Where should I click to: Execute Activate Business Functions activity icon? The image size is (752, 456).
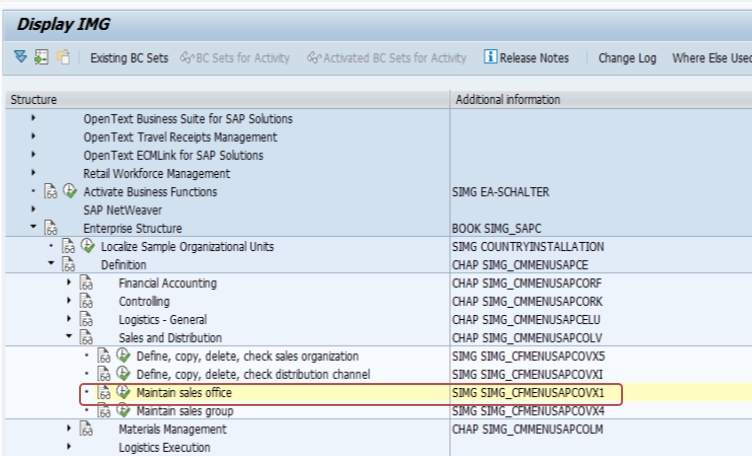pyautogui.click(x=70, y=190)
